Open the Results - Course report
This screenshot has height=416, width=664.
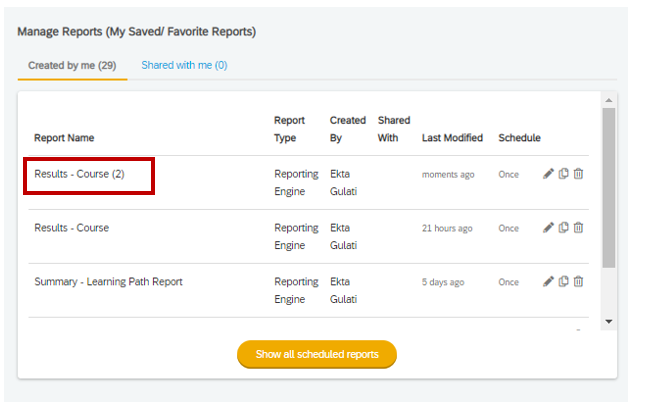pyautogui.click(x=72, y=228)
